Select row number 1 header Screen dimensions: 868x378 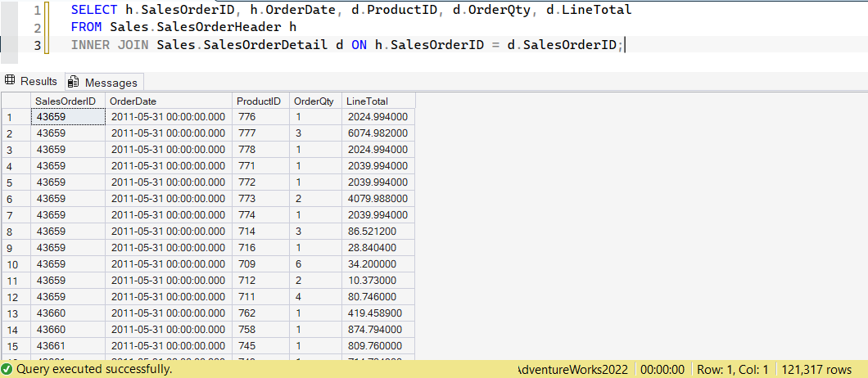pyautogui.click(x=16, y=117)
